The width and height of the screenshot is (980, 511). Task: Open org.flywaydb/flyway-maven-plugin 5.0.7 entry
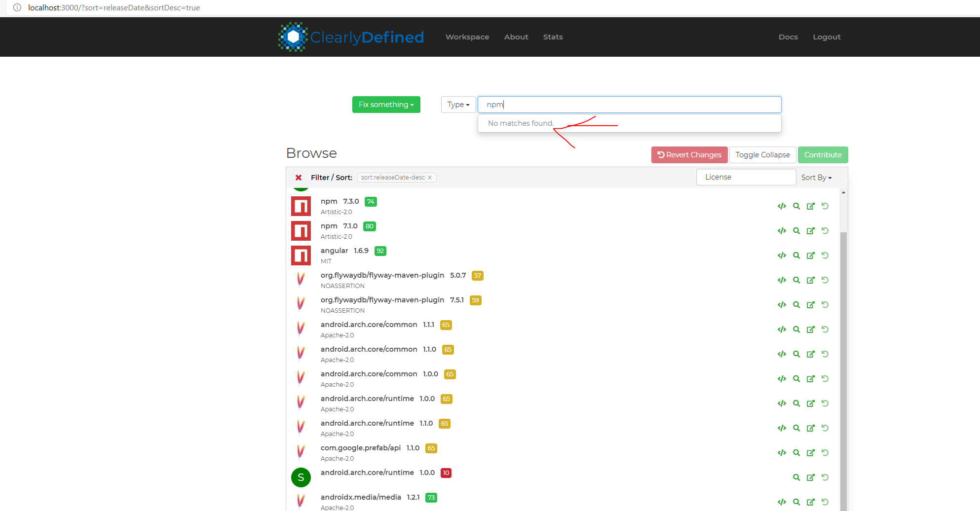[x=382, y=275]
